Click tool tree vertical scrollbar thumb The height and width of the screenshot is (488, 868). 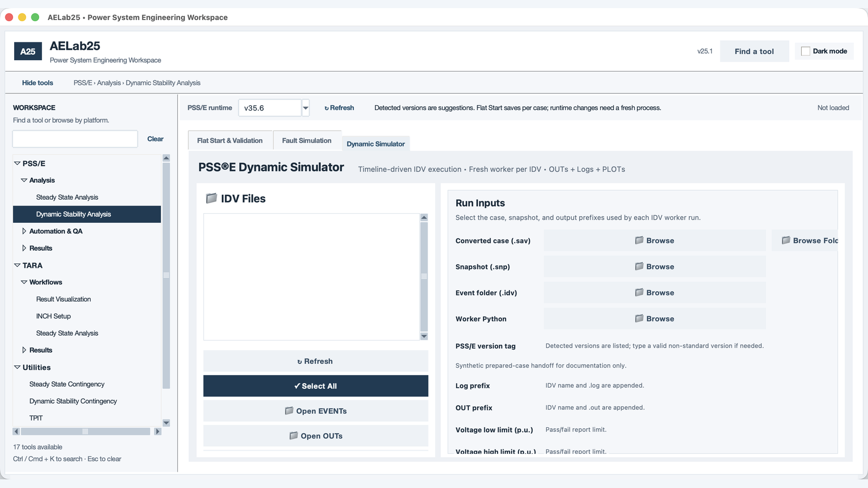coord(166,275)
